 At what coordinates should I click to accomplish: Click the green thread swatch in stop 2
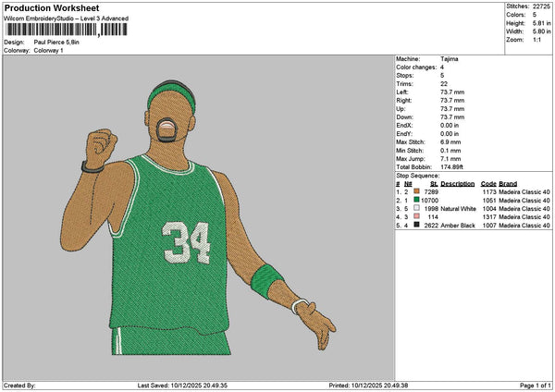(416, 200)
